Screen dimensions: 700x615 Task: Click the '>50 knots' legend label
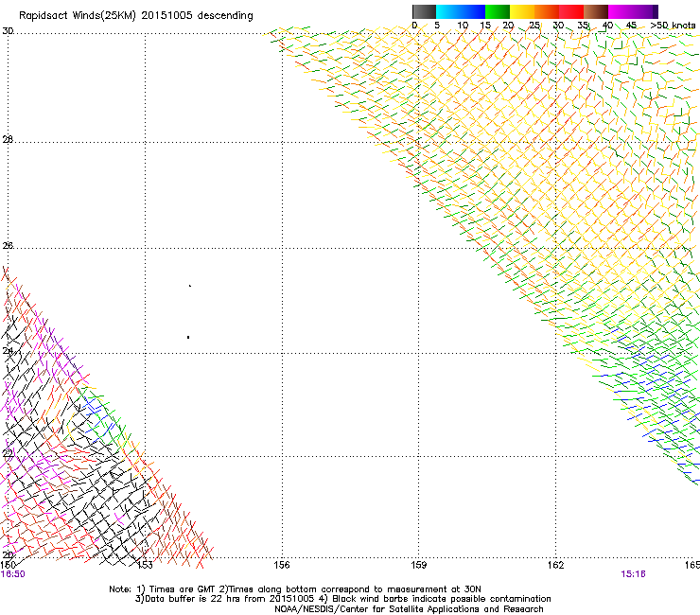673,26
